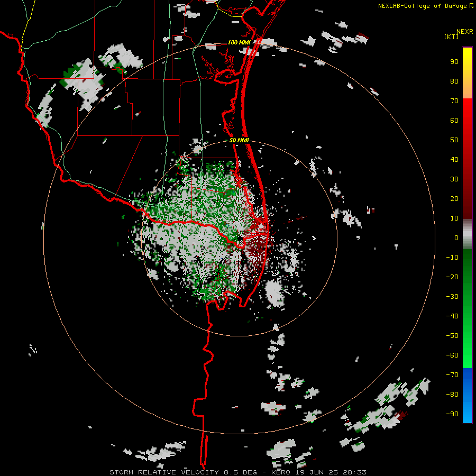This screenshot has width=476, height=476.
Task: Click the 50 knots scale label
Action: [x=454, y=140]
